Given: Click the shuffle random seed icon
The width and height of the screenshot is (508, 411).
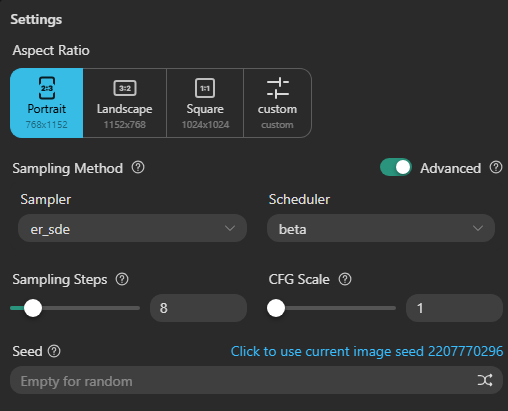Looking at the screenshot, I should click(485, 380).
